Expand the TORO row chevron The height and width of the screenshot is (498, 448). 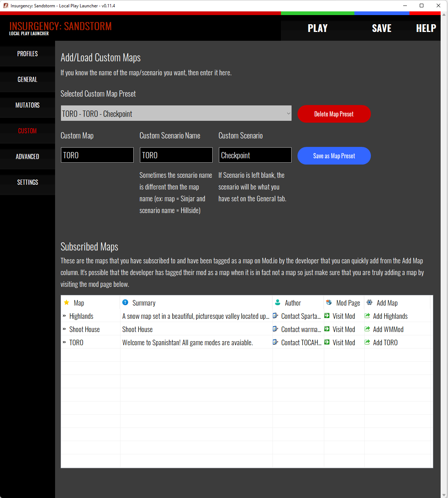[64, 342]
